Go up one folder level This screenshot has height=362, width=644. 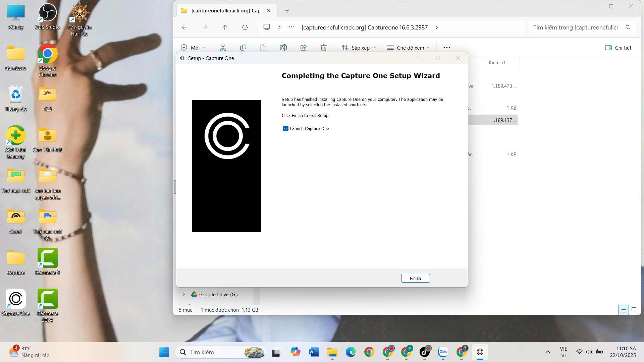[x=224, y=27]
